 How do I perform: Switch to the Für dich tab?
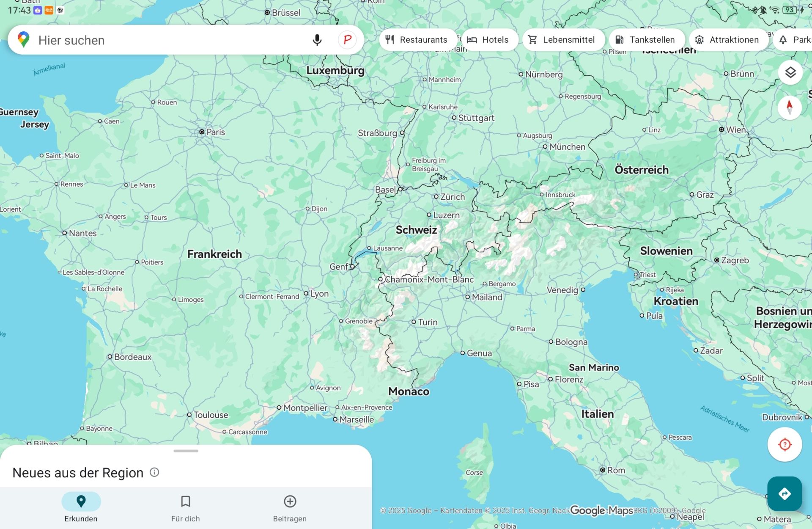(185, 508)
